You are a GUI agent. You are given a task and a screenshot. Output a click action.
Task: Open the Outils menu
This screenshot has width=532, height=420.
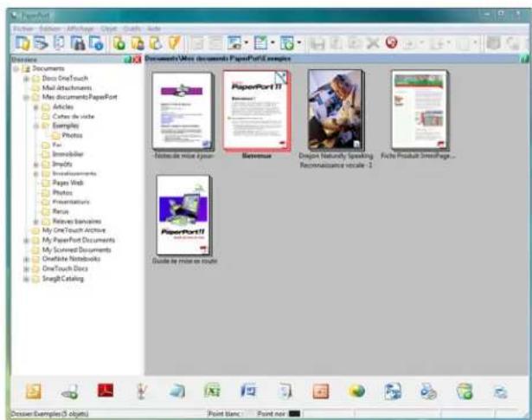coord(132,29)
